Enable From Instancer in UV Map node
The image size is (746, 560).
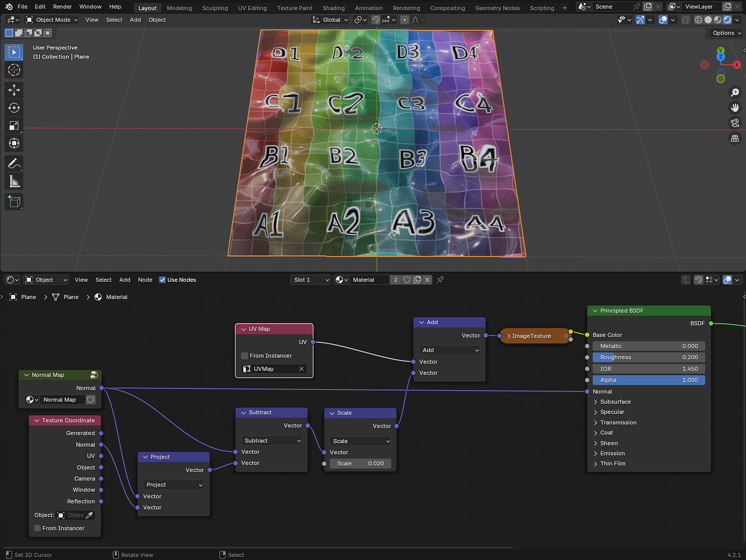coord(244,356)
